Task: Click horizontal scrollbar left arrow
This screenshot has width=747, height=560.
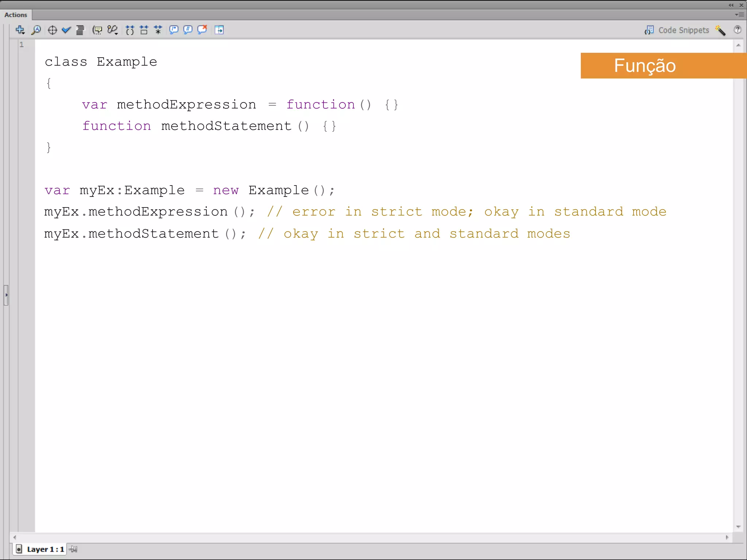Action: (15, 537)
